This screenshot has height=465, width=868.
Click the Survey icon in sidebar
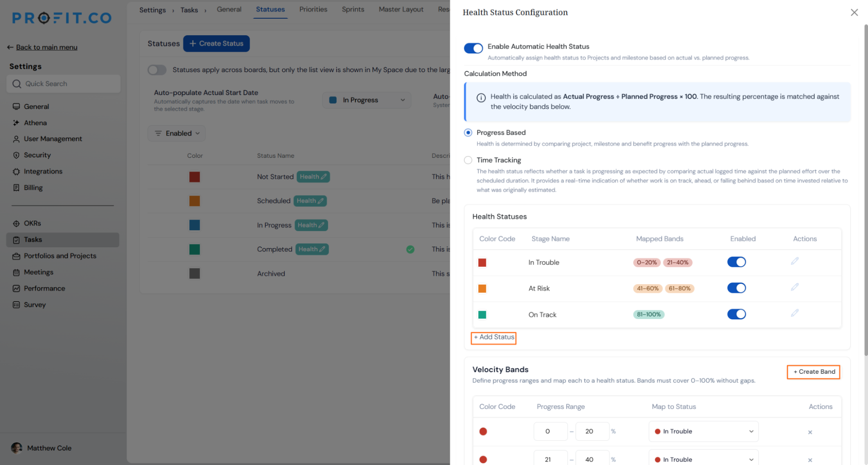(x=16, y=305)
